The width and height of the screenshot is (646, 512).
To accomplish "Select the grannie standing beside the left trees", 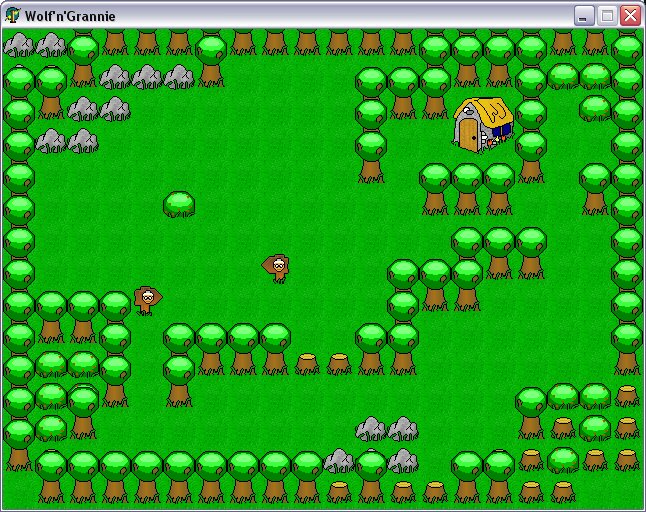I will coord(148,301).
